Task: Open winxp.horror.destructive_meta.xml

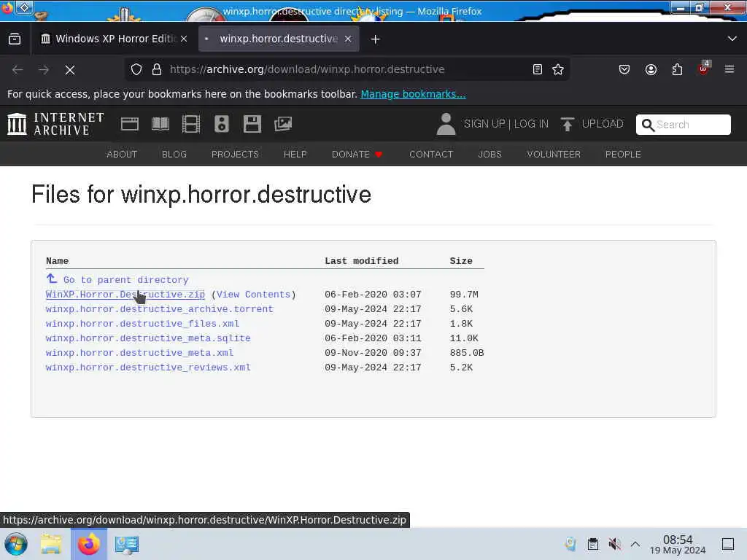Action: 139,353
